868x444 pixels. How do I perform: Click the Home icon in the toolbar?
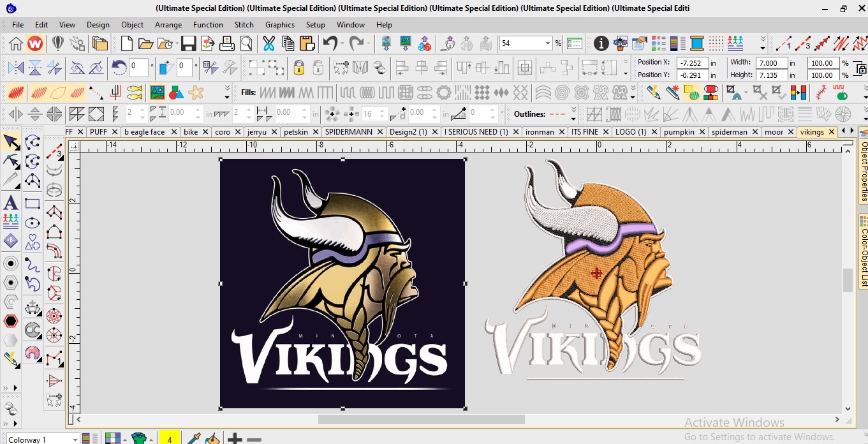pyautogui.click(x=16, y=43)
